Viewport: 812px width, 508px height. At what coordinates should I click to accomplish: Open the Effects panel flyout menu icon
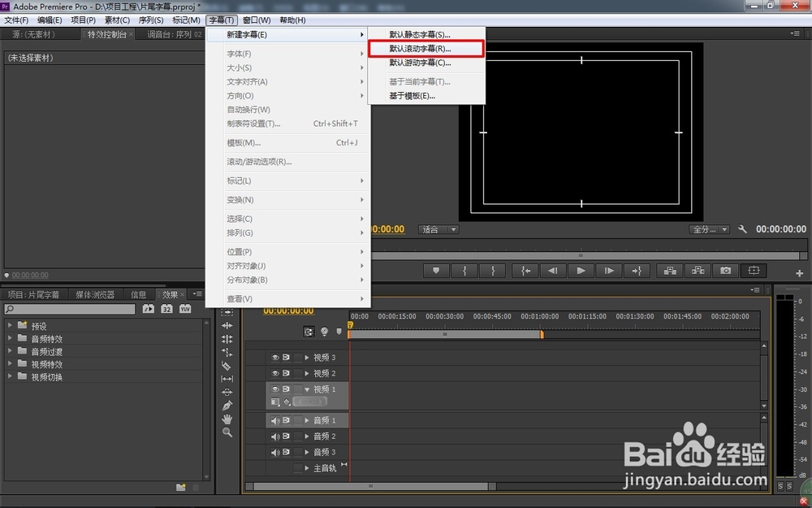(x=197, y=294)
